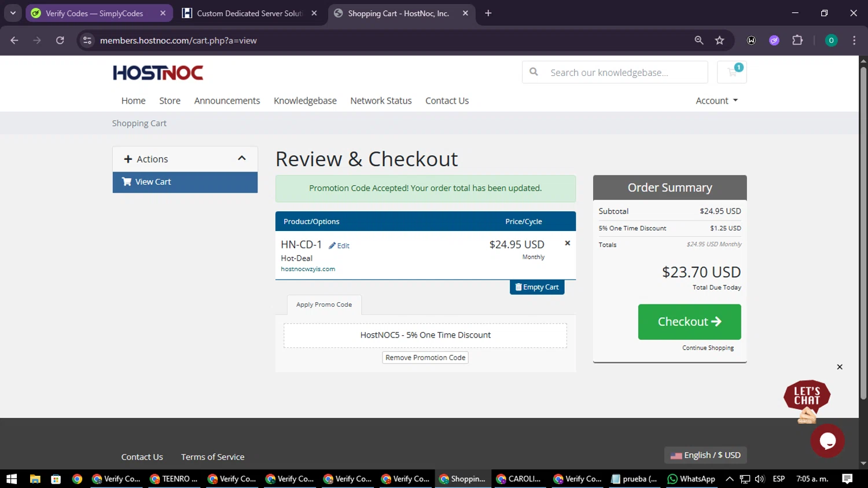Click the green profile avatar icon
This screenshot has width=868, height=488.
click(831, 40)
